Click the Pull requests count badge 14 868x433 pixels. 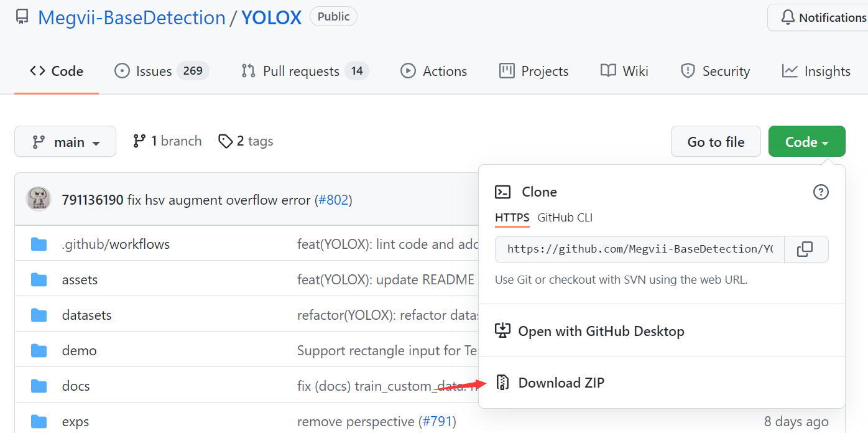click(x=357, y=71)
